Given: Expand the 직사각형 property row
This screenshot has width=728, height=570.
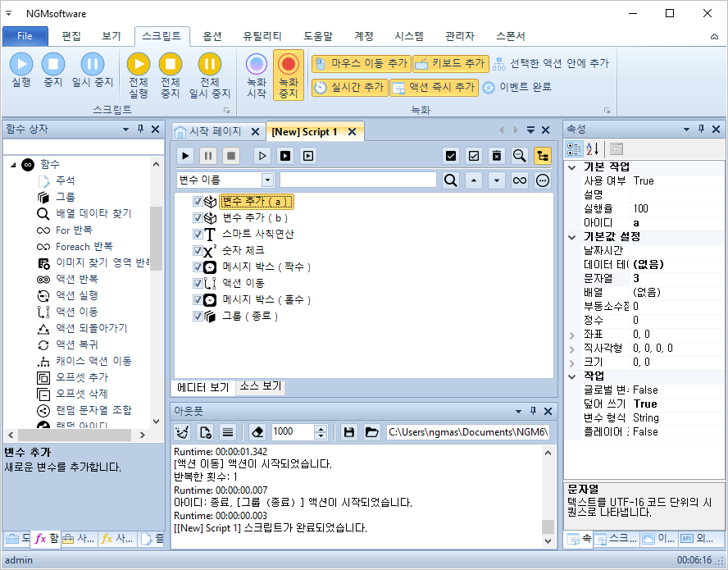Looking at the screenshot, I should [x=572, y=349].
